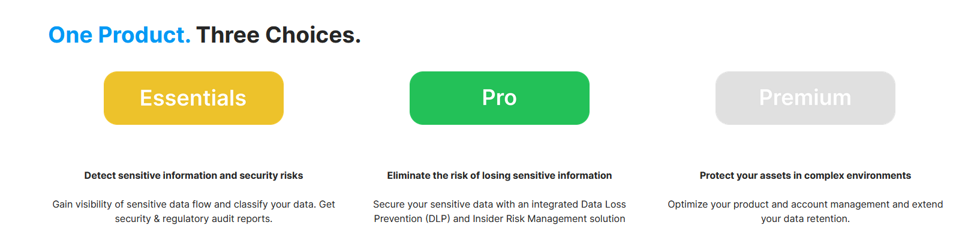Viewport: 980px width, 246px height.
Task: Click the black "Three Choices." heading text
Action: pos(278,35)
